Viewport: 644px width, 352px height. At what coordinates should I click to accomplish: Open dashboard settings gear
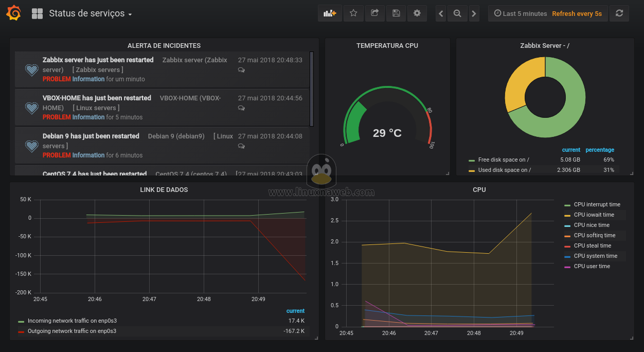pos(417,13)
